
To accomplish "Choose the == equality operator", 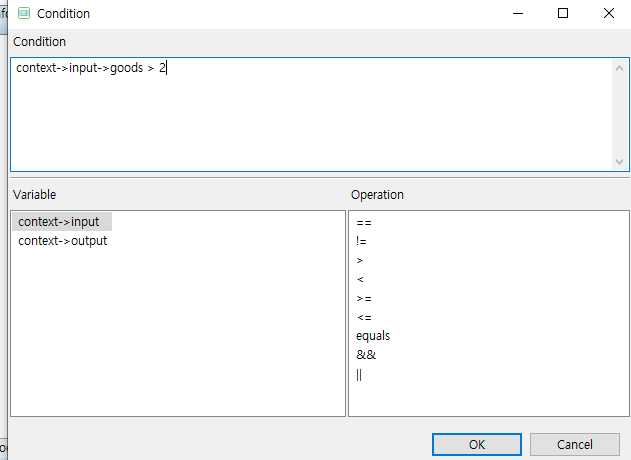I will 364,222.
